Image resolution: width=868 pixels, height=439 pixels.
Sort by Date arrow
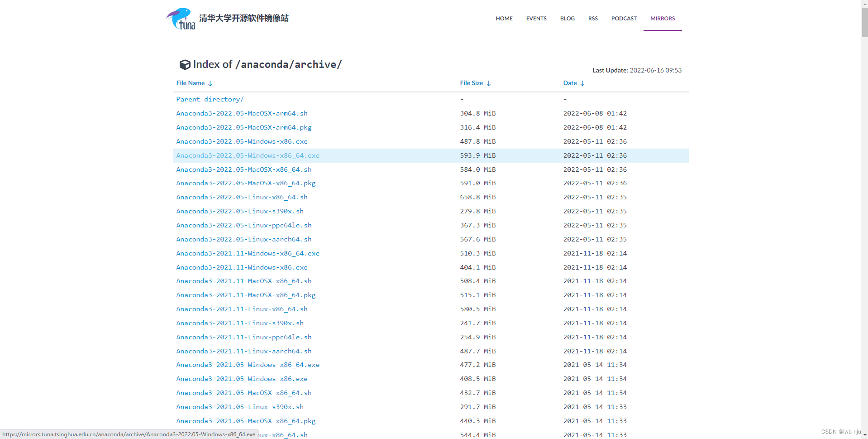pos(582,83)
